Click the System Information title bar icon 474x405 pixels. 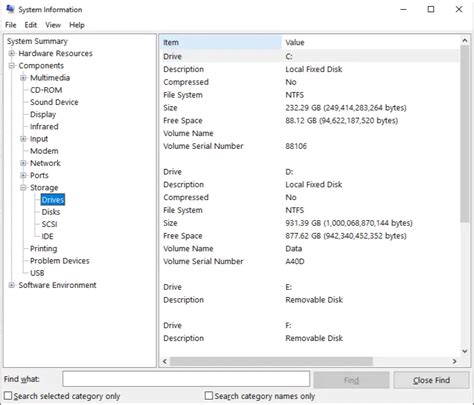click(x=10, y=9)
